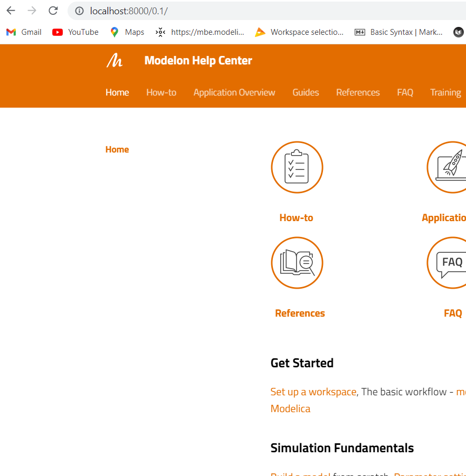Viewport: 466px width, 476px height.
Task: Click the How-to checklist clipboard icon
Action: pyautogui.click(x=297, y=167)
